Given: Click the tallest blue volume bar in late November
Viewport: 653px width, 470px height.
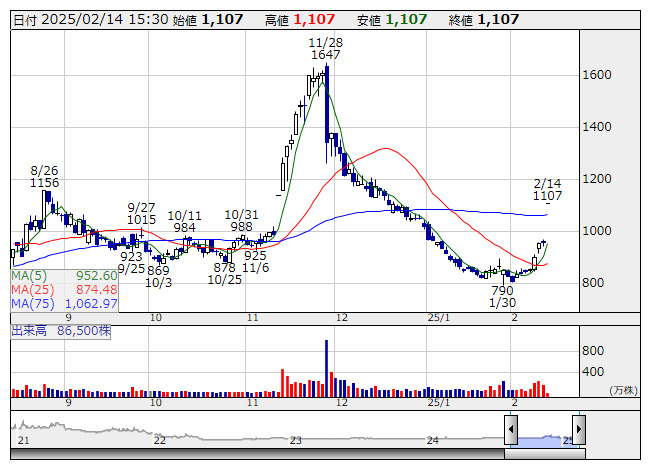Looking at the screenshot, I should tap(326, 368).
